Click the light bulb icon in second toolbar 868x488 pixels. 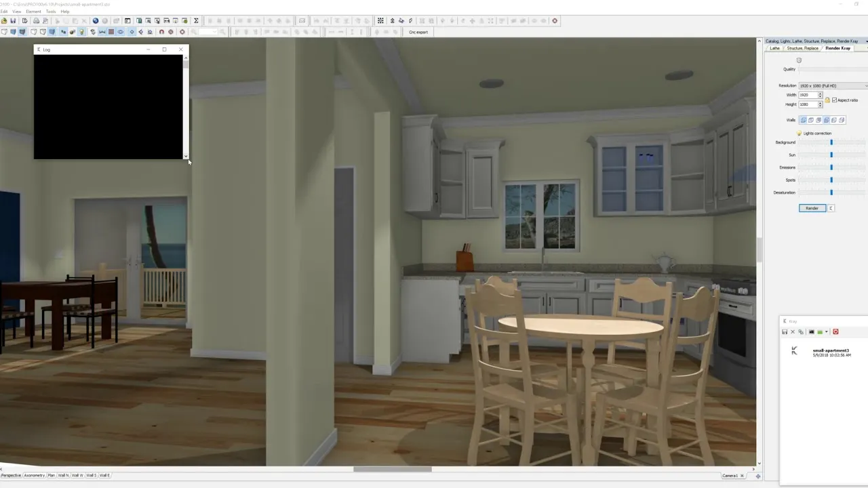click(x=81, y=32)
